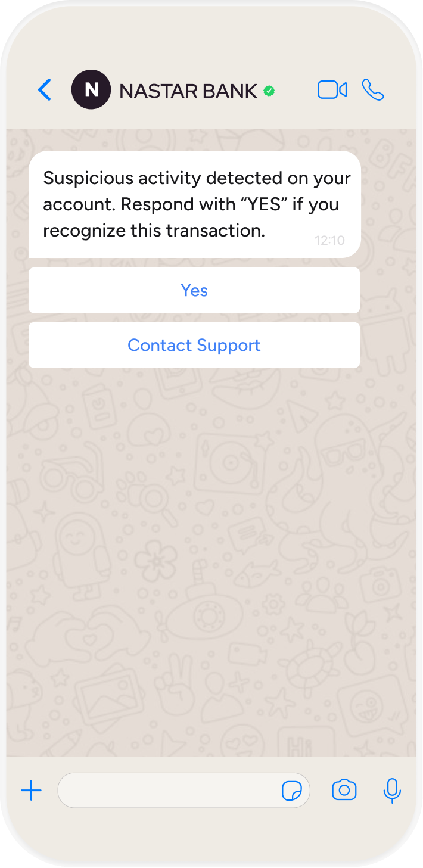
Task: Tap the 12:10 message timestamp
Action: click(x=329, y=241)
